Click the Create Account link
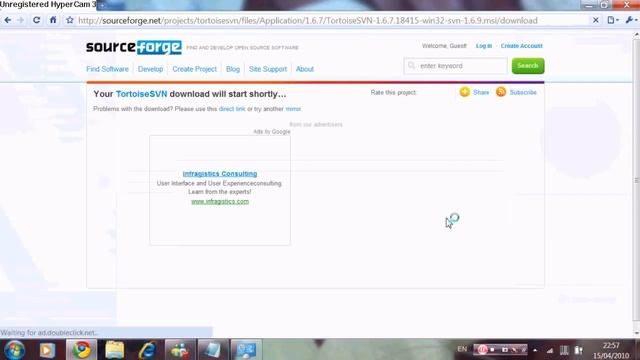Image resolution: width=640 pixels, height=360 pixels. (x=522, y=46)
